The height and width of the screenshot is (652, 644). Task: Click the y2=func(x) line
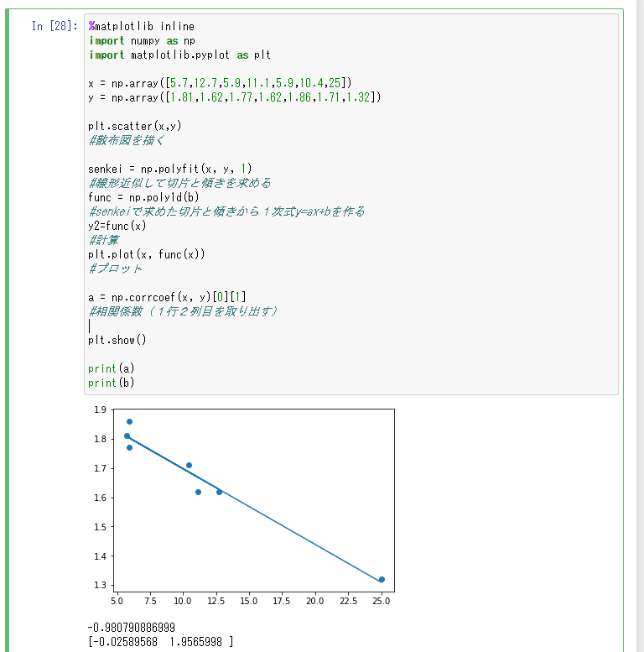[x=117, y=226]
